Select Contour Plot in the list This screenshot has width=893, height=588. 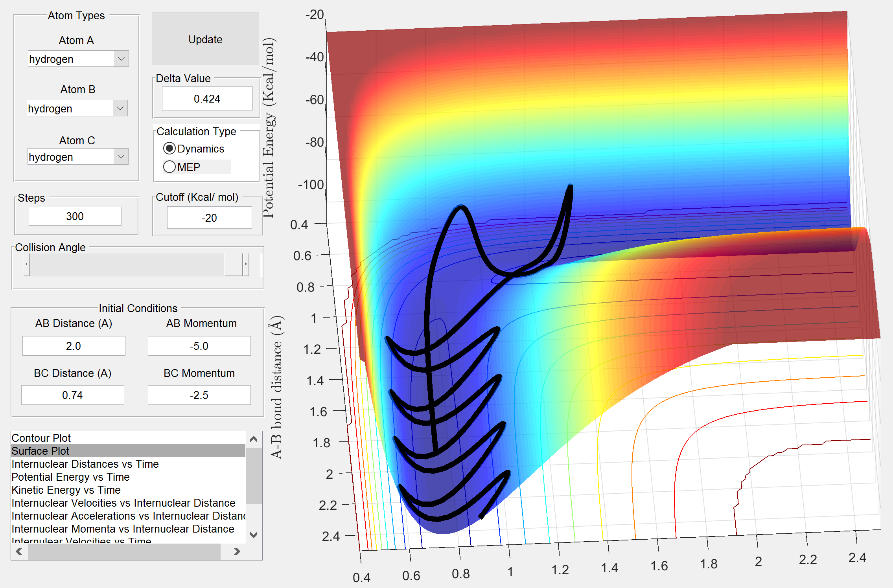(x=41, y=438)
